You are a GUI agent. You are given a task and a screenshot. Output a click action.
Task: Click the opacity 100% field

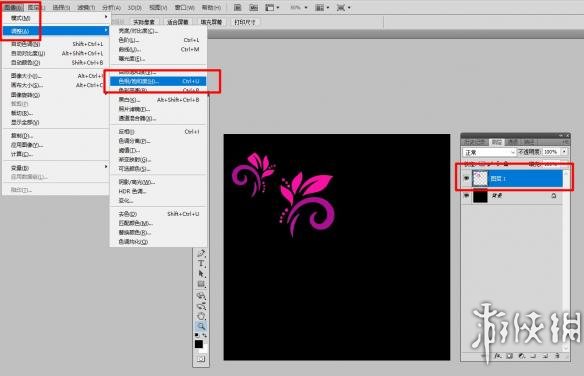point(551,152)
